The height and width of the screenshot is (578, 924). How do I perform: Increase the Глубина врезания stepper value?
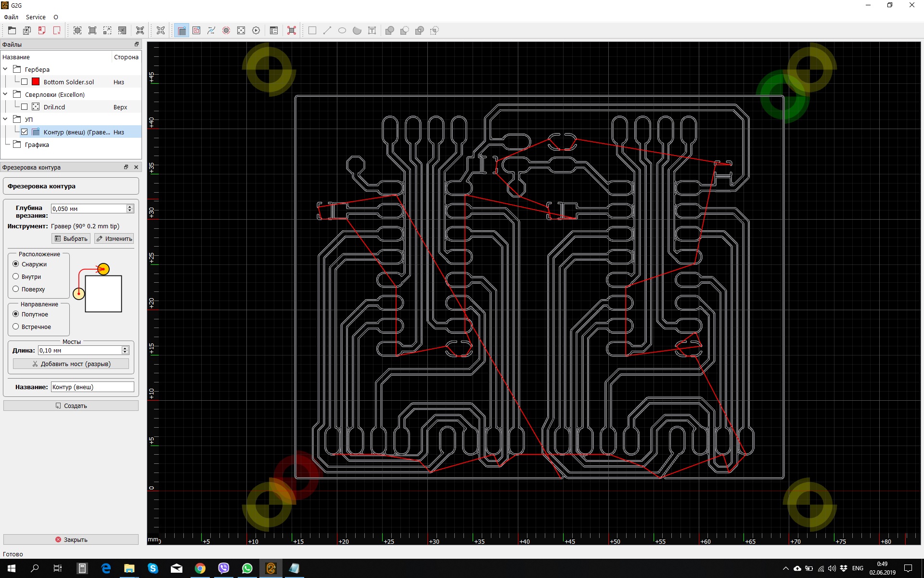(x=130, y=207)
